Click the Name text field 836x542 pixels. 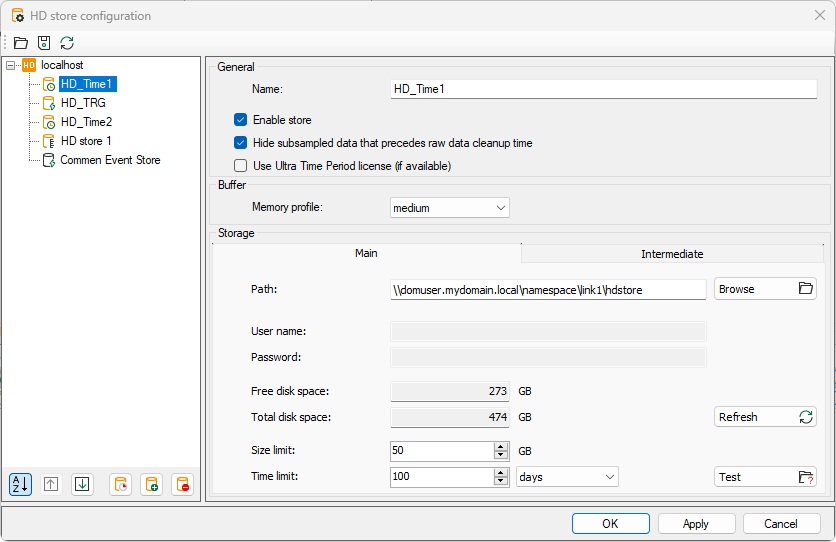coord(603,89)
